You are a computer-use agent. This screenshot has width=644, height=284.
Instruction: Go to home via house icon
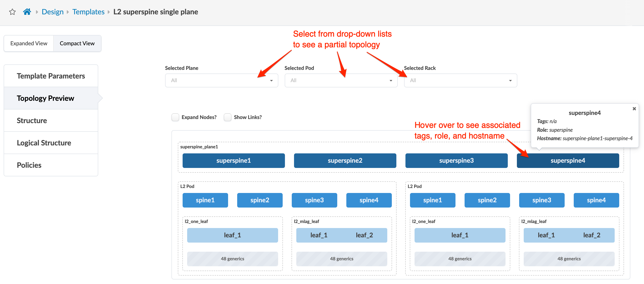[27, 12]
